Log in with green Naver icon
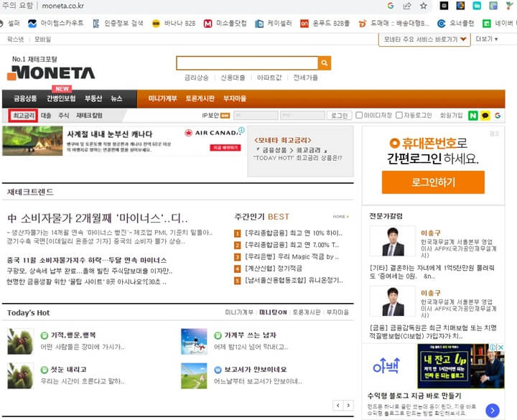517x420 pixels. coord(473,116)
